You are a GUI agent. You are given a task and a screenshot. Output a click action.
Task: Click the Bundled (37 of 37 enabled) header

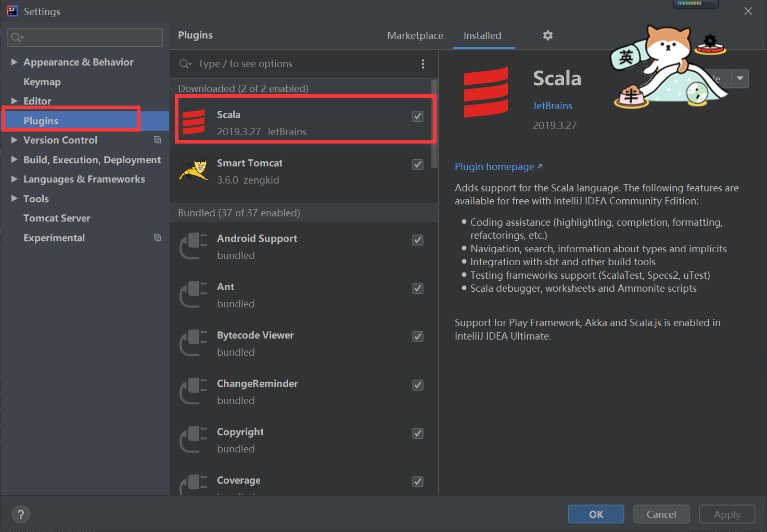(x=239, y=213)
